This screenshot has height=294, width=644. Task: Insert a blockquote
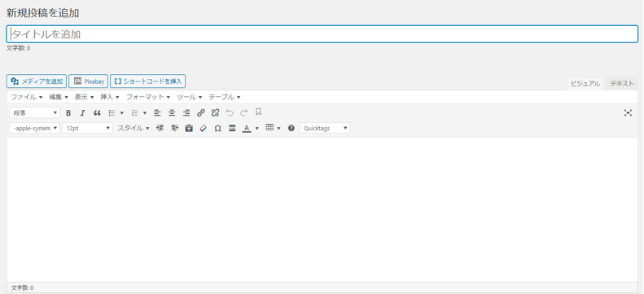97,112
